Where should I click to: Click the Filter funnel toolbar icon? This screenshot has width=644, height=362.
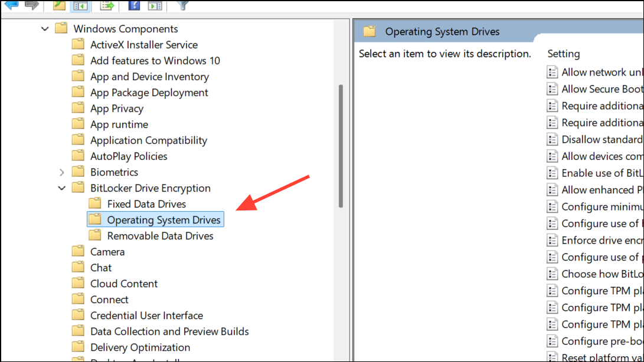183,5
